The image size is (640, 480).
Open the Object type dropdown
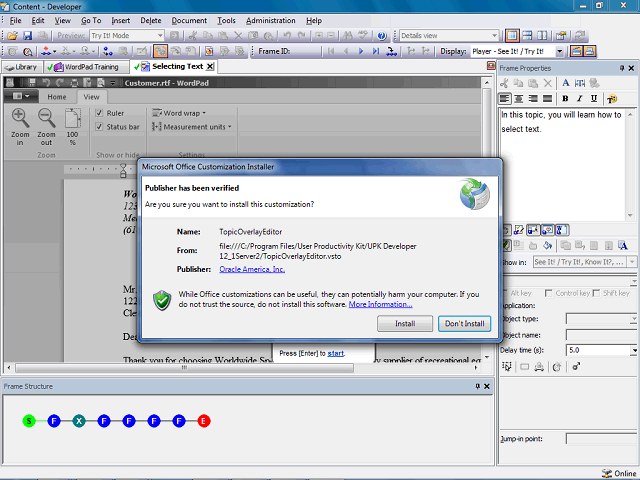click(633, 319)
